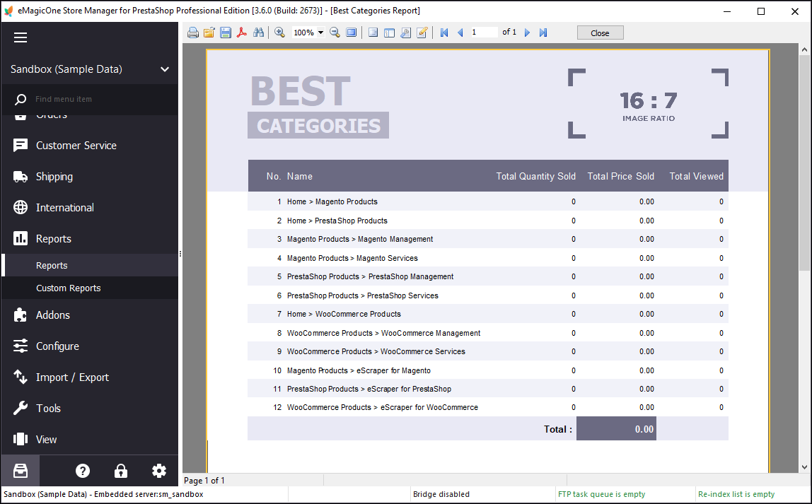The width and height of the screenshot is (812, 504).
Task: Close the report preview with Close button
Action: pos(601,33)
